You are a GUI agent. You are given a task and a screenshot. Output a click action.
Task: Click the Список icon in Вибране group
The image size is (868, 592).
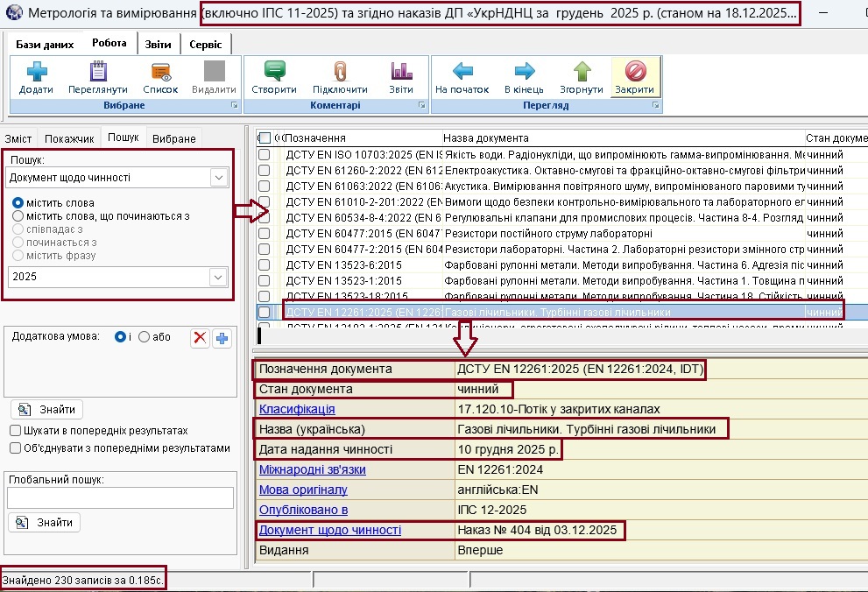(x=160, y=72)
